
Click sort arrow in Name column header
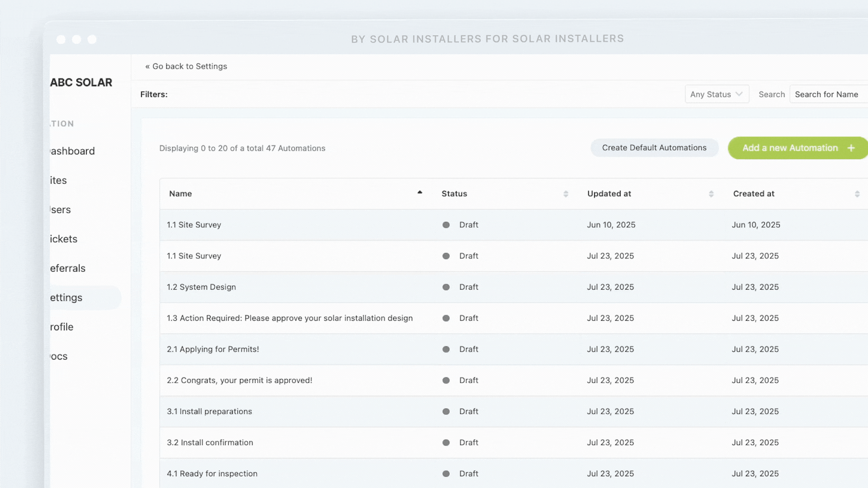[x=420, y=193]
